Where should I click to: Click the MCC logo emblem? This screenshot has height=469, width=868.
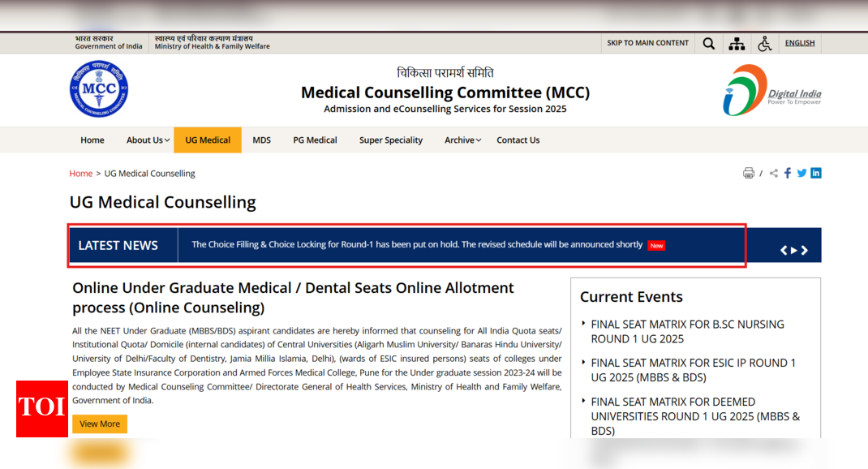tap(99, 89)
